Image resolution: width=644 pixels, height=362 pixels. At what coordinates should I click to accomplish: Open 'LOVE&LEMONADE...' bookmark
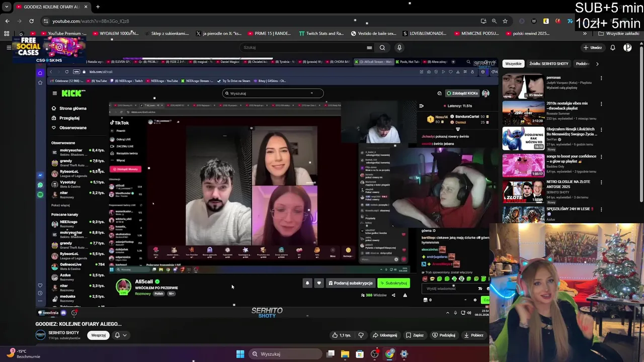(x=424, y=34)
